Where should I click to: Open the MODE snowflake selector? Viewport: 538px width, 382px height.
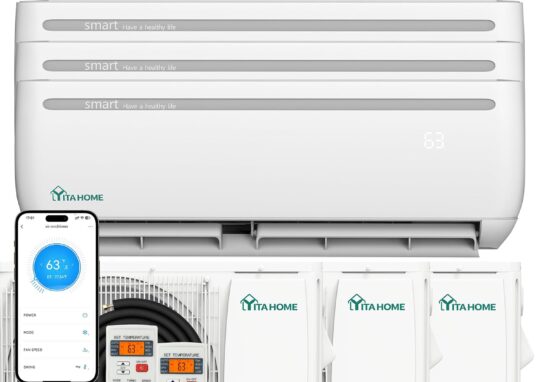[x=85, y=332]
